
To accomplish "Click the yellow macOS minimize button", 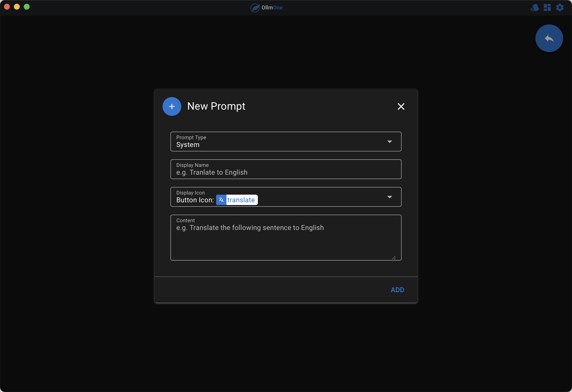I will (x=17, y=7).
